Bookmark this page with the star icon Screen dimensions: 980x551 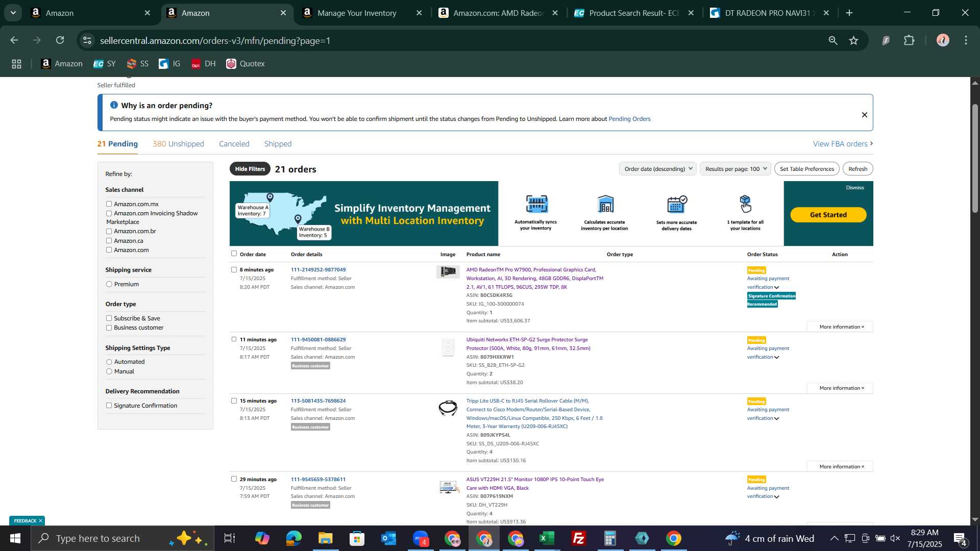(854, 40)
